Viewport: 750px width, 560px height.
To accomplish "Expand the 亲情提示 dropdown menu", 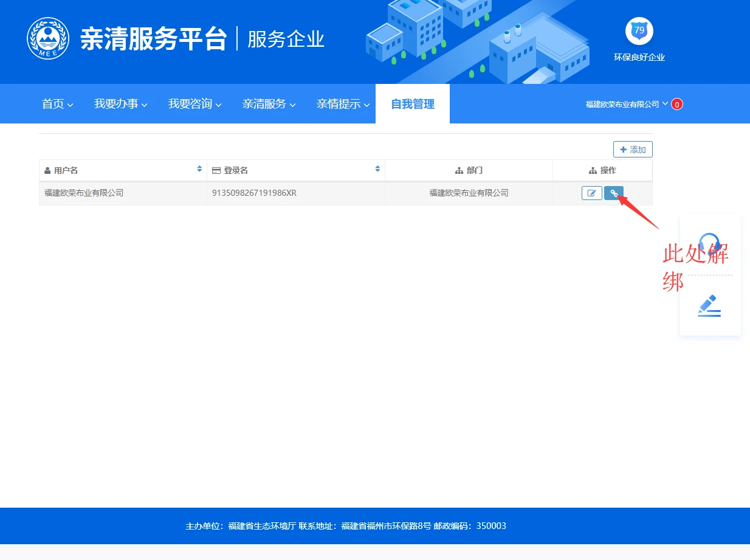I will pyautogui.click(x=343, y=104).
